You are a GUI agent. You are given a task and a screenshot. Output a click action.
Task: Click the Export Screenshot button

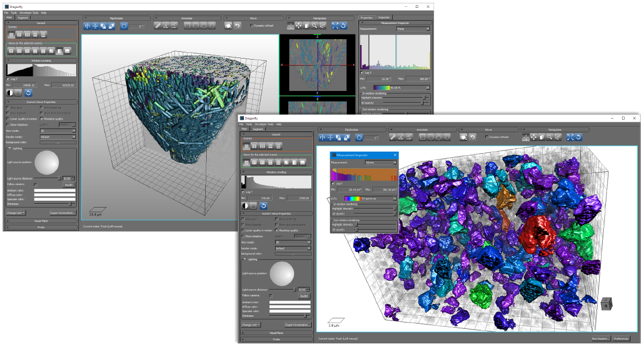(299, 325)
